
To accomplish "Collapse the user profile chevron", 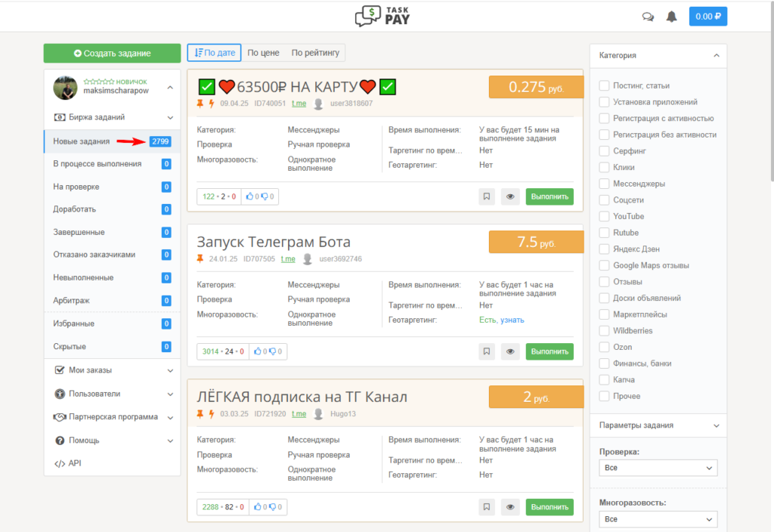I will coord(170,88).
